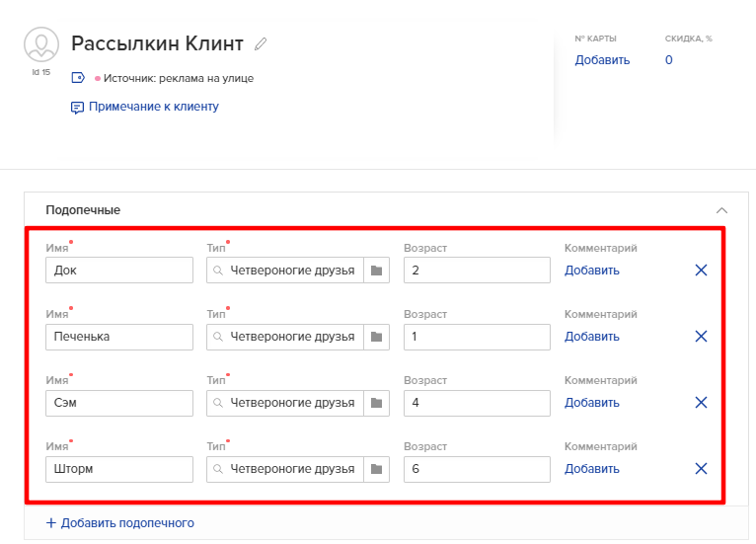Click Добавить under № карты
Viewport: 756px width, 544px height.
pyautogui.click(x=602, y=60)
